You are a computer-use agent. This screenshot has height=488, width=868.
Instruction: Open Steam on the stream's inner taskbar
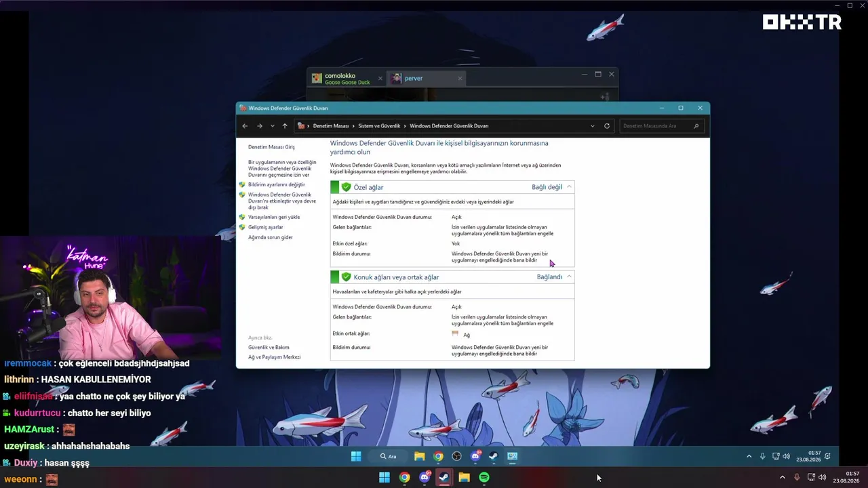click(x=494, y=456)
